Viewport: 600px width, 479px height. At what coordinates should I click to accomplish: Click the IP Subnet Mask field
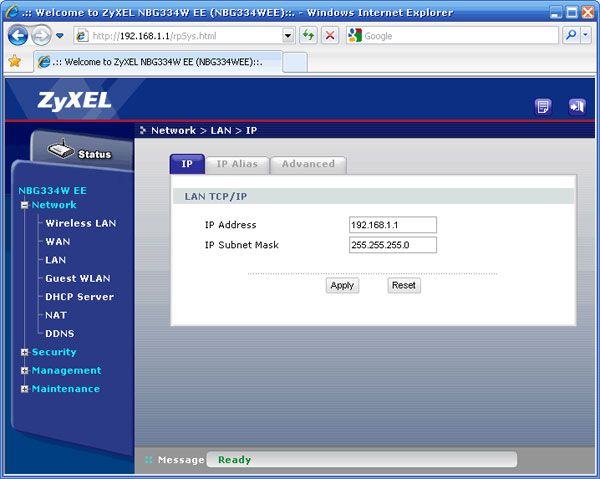pyautogui.click(x=392, y=245)
